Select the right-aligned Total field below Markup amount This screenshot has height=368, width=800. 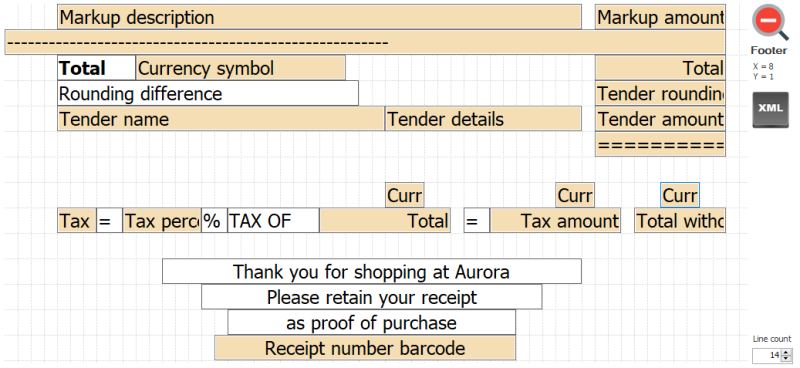click(660, 68)
